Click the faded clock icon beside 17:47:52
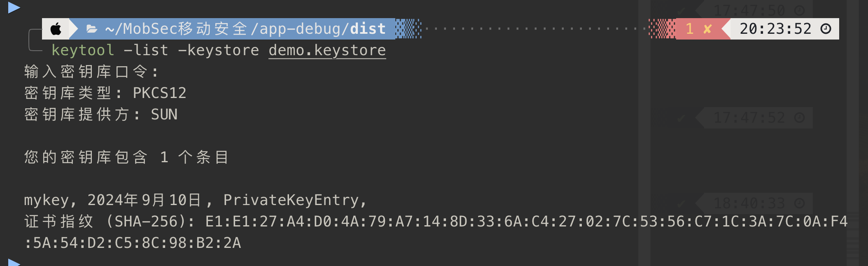868x266 pixels. [799, 118]
